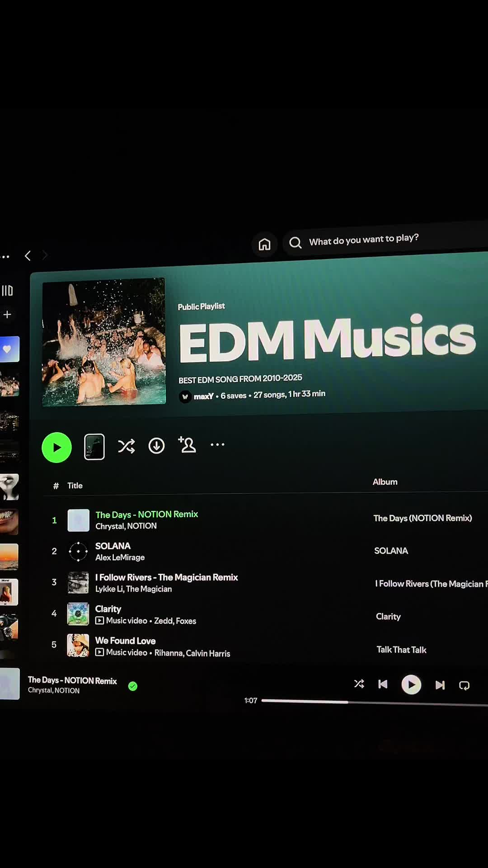The width and height of the screenshot is (488, 868).
Task: Open the Your Library sidebar icon
Action: (x=7, y=291)
